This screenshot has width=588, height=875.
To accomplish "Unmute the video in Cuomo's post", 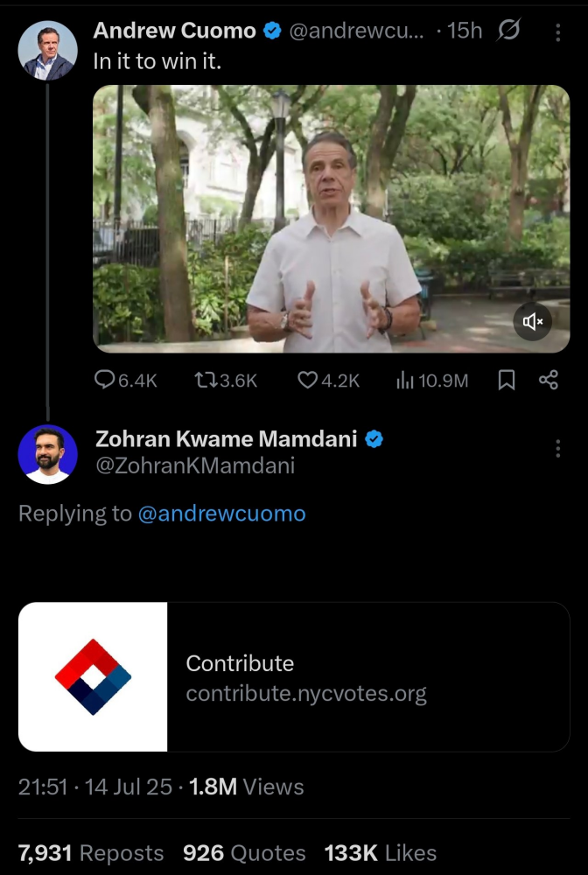I will 533,322.
